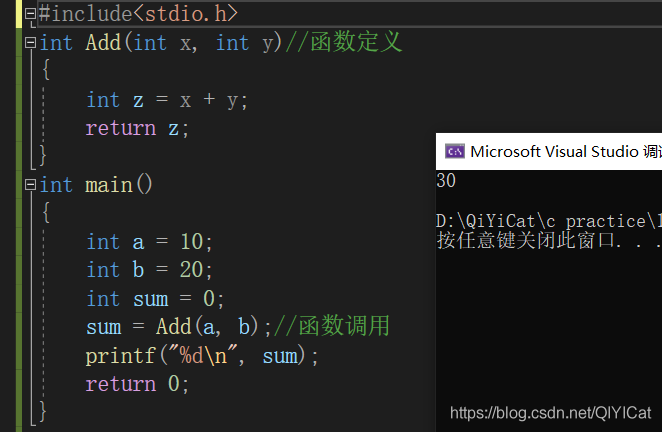Click the console window icon
Screen dimensions: 662x432
(455, 151)
